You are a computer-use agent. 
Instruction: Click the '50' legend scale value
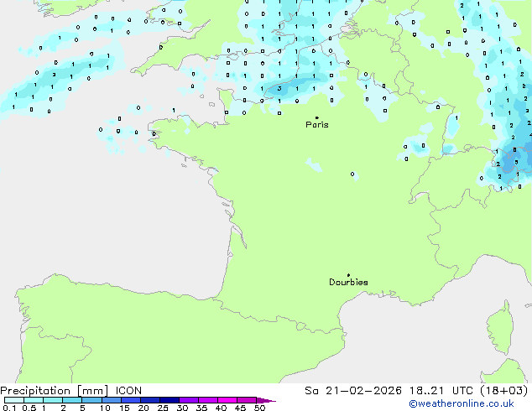point(259,408)
